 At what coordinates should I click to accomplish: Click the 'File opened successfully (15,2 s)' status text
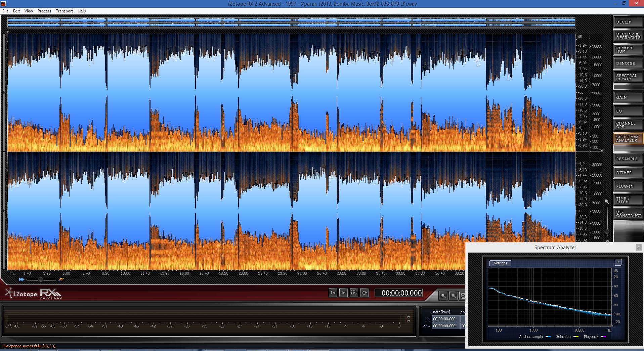click(29, 346)
